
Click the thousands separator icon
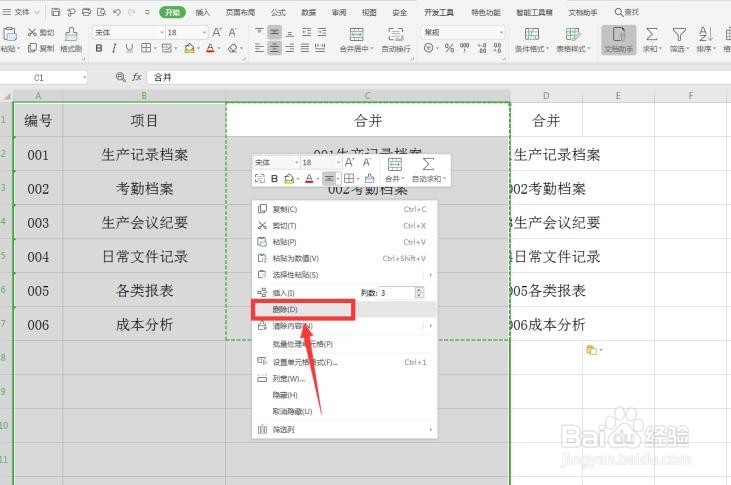click(465, 48)
